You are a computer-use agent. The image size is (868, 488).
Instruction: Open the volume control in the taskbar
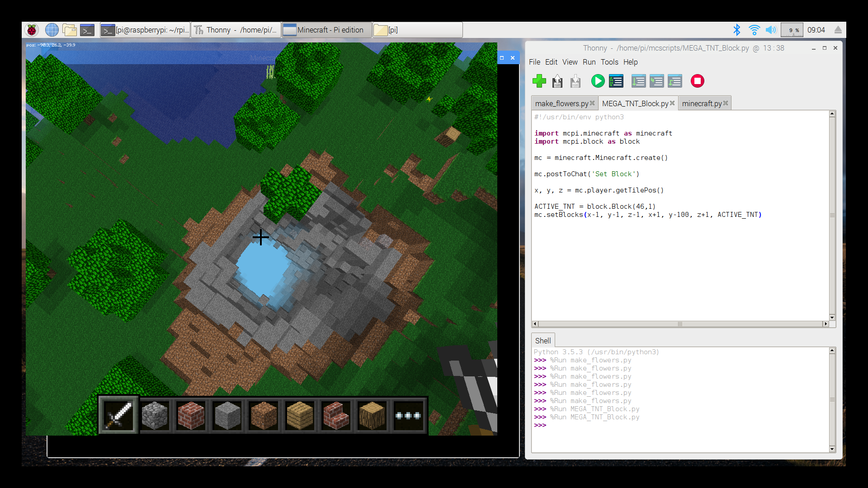coord(771,29)
